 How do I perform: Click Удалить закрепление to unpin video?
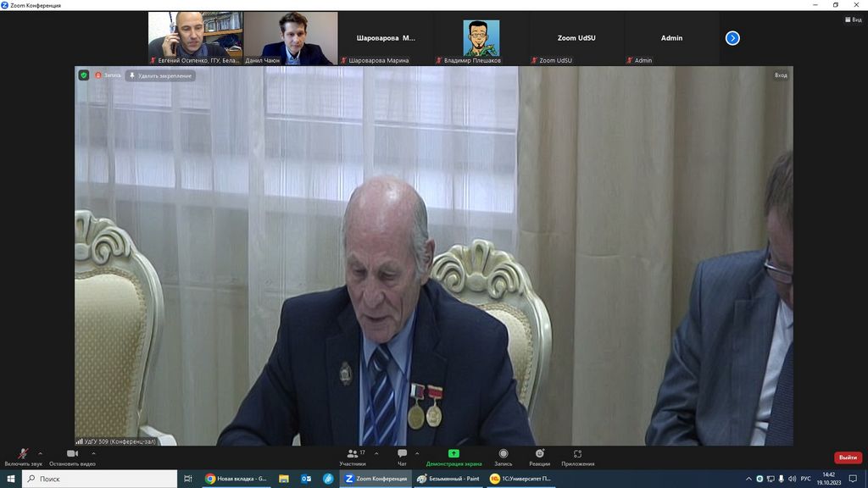(x=161, y=75)
